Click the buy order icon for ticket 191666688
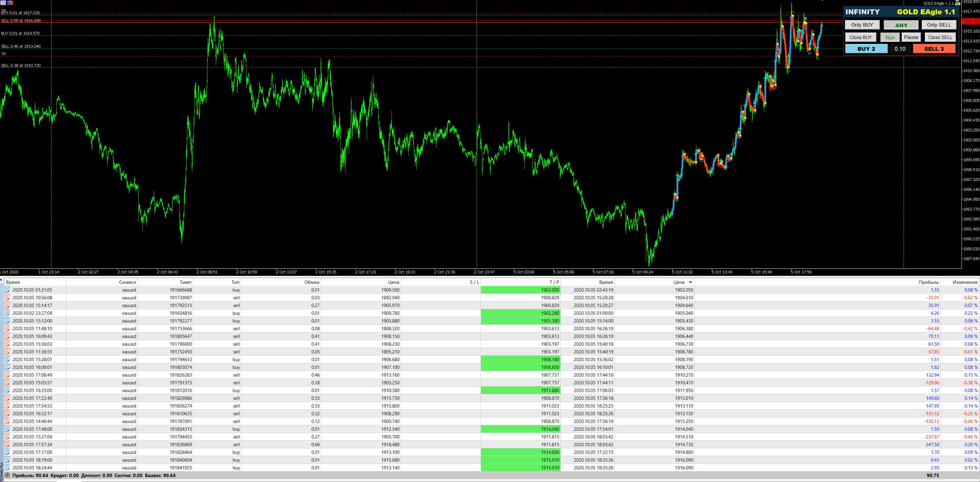The image size is (980, 482). [7, 290]
